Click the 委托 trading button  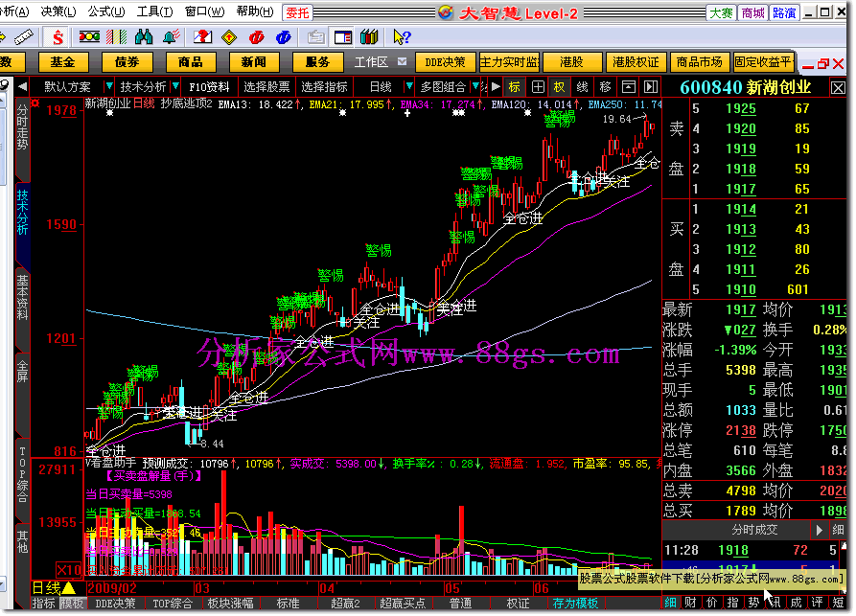point(297,12)
